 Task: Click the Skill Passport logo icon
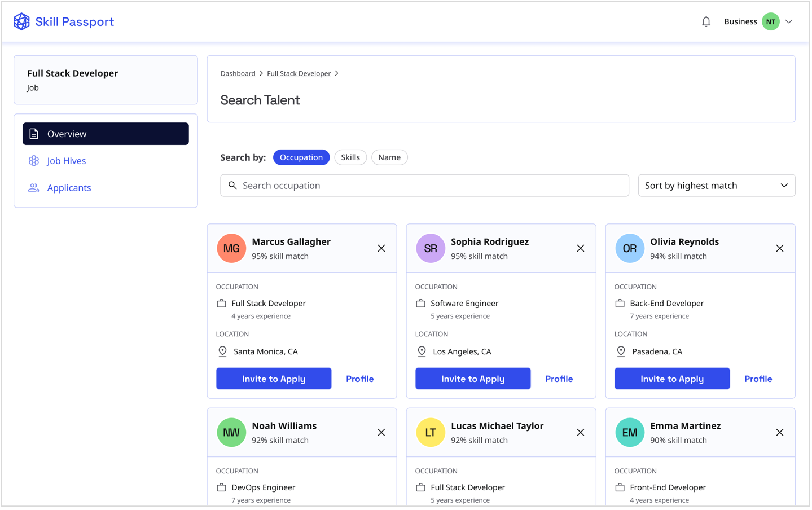tap(21, 21)
